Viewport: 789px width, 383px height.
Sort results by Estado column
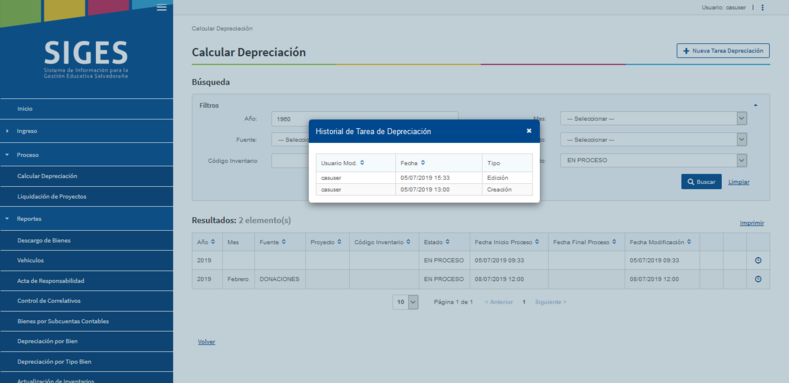447,242
